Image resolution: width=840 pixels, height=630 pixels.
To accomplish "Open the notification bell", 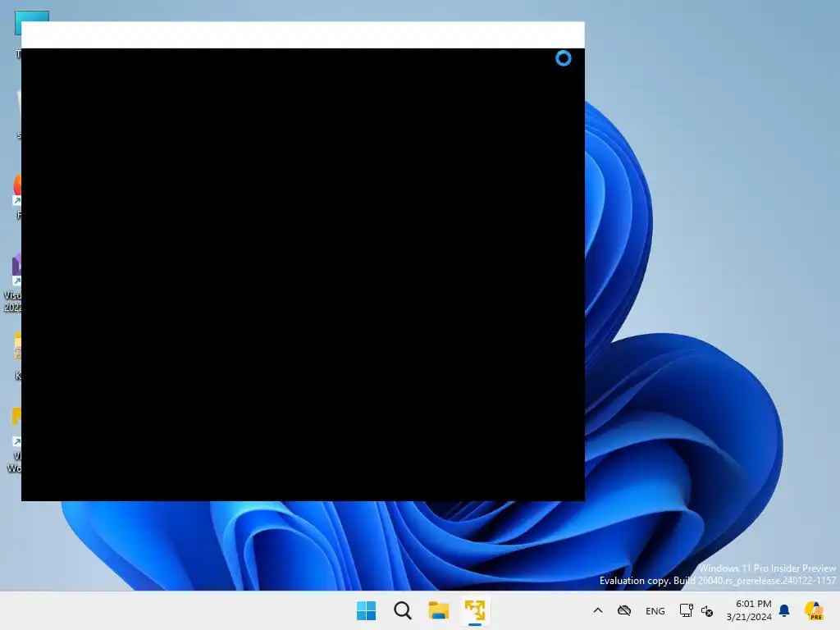I will pyautogui.click(x=784, y=610).
